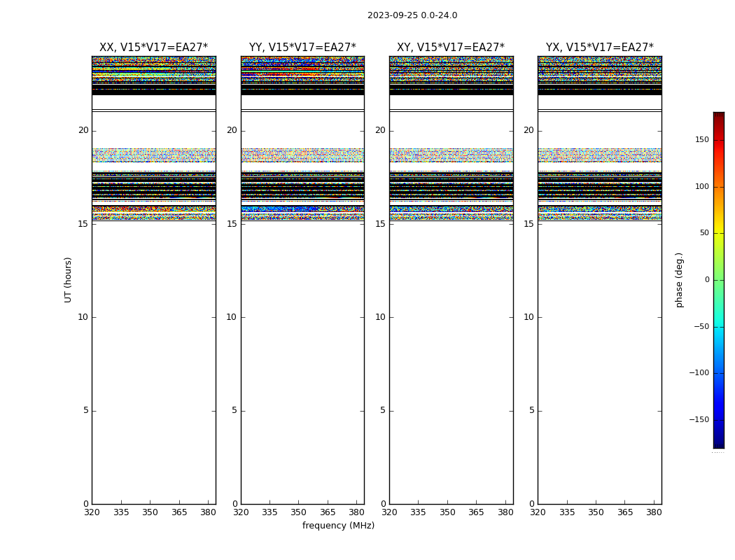Click the 350 frequency tick of YY panel

(299, 512)
